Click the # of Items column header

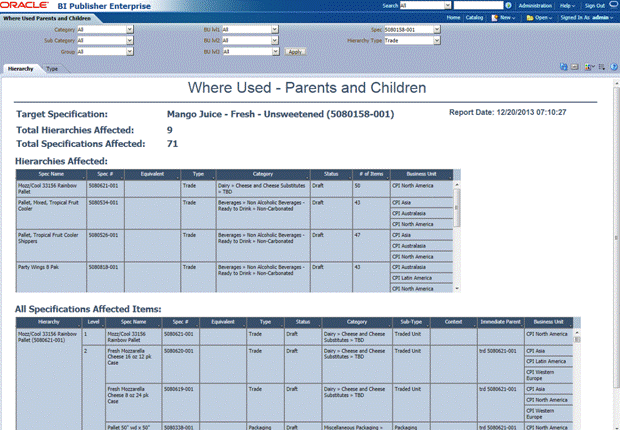click(371, 174)
